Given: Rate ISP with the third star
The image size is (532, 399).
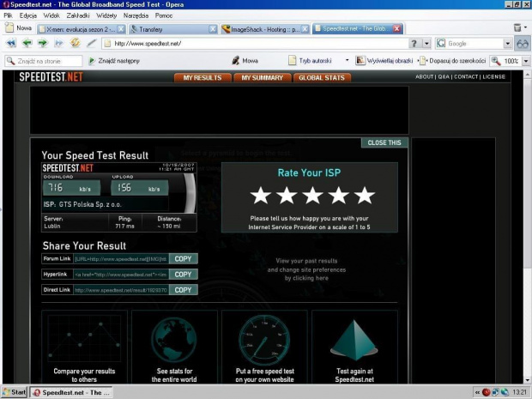Looking at the screenshot, I should pyautogui.click(x=313, y=196).
